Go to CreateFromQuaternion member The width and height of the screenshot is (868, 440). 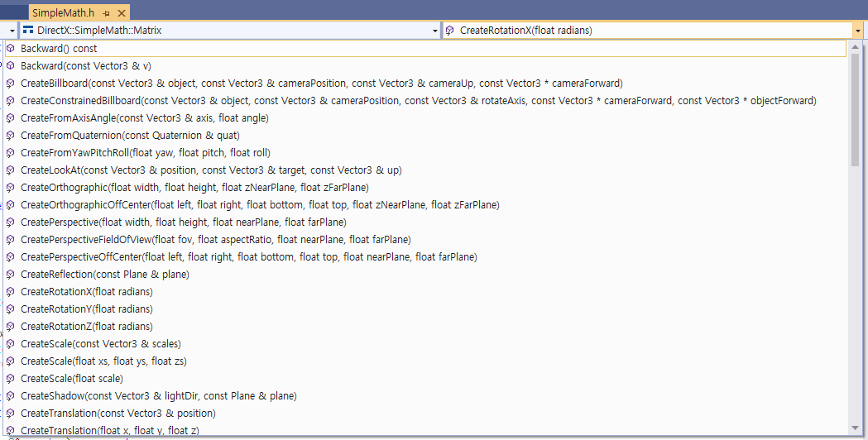click(x=425, y=135)
